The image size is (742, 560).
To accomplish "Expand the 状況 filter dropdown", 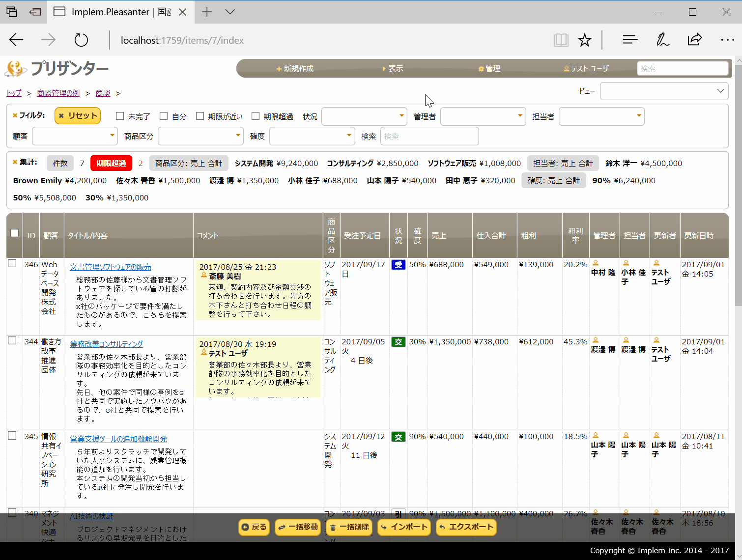I will pyautogui.click(x=364, y=116).
